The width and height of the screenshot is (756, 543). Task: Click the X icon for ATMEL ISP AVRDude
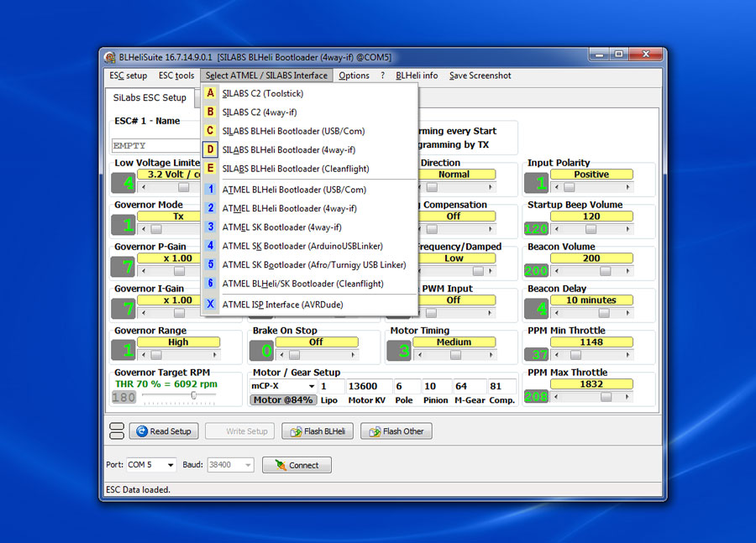(210, 304)
